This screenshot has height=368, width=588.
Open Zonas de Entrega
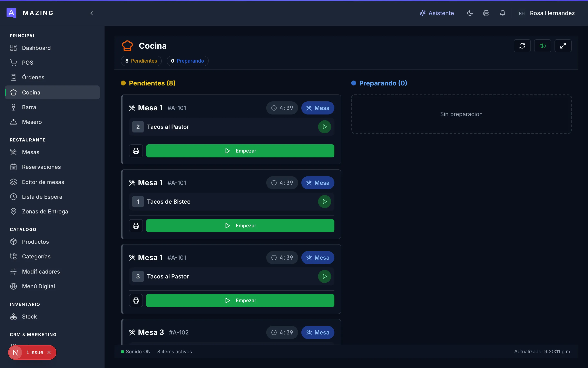tap(52, 212)
